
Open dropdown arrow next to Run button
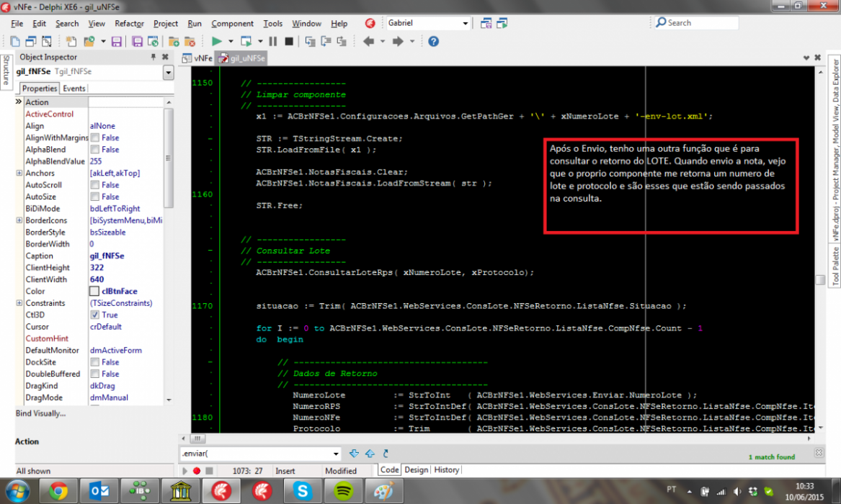point(231,41)
